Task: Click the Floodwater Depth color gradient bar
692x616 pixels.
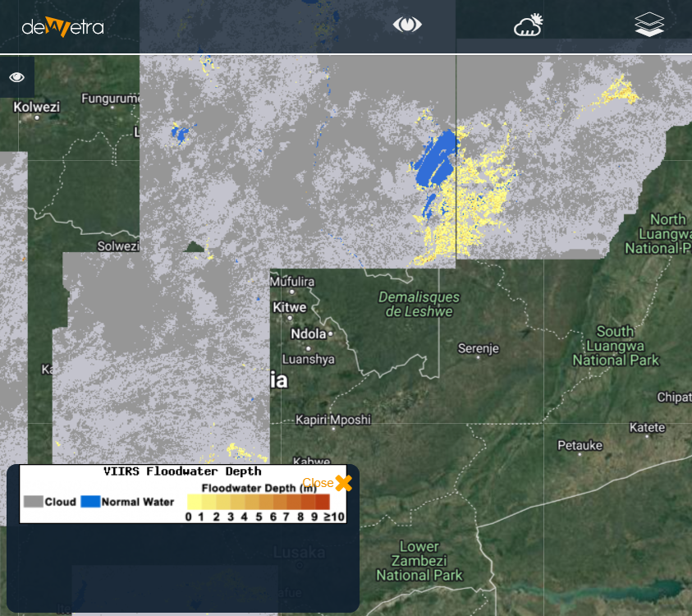Action: click(259, 502)
